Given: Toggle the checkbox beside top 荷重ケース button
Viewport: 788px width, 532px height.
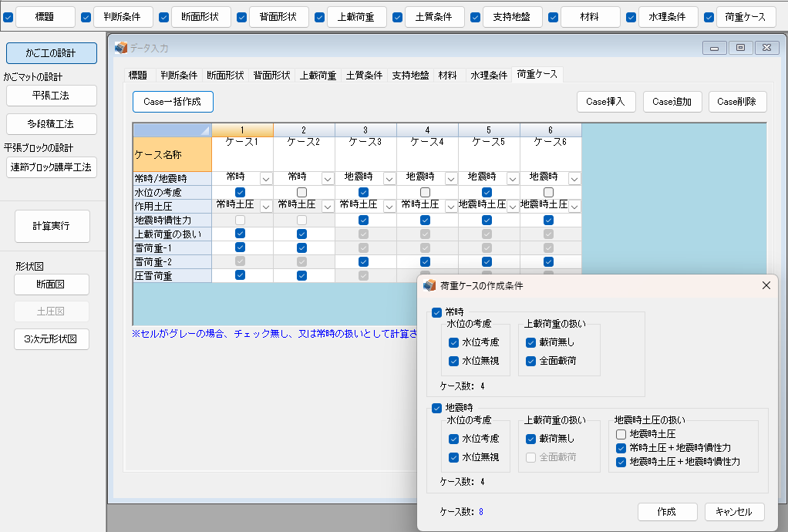Looking at the screenshot, I should (709, 17).
